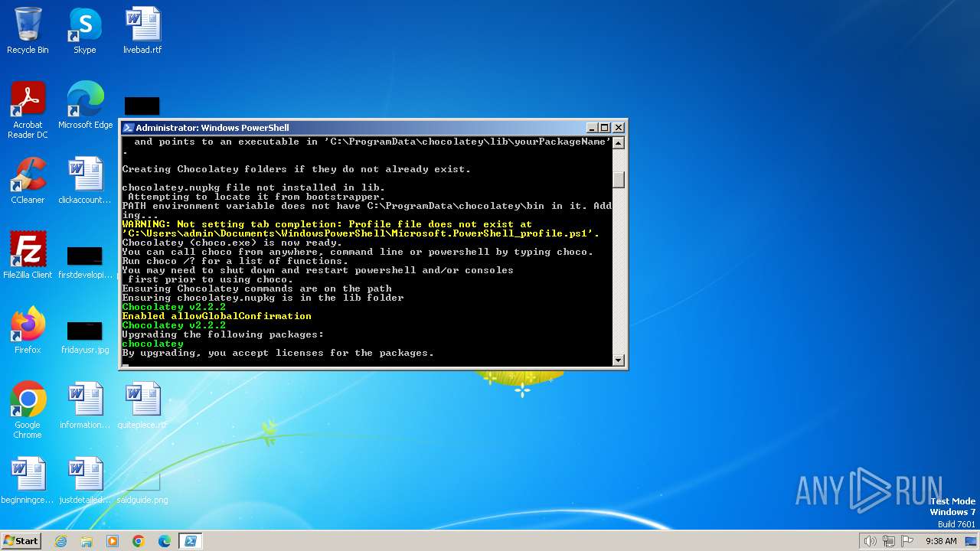This screenshot has height=551, width=980.
Task: Open Edge from the taskbar
Action: click(164, 541)
